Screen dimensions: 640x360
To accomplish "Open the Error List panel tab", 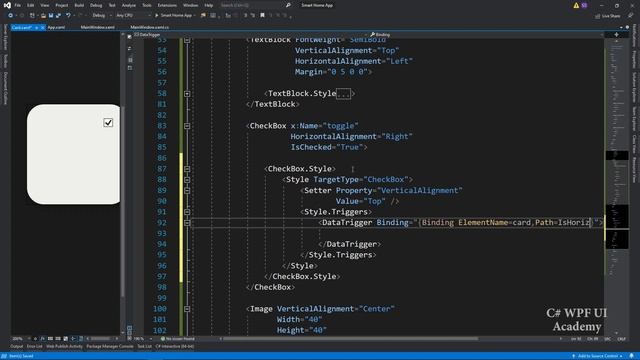I will pos(35,347).
